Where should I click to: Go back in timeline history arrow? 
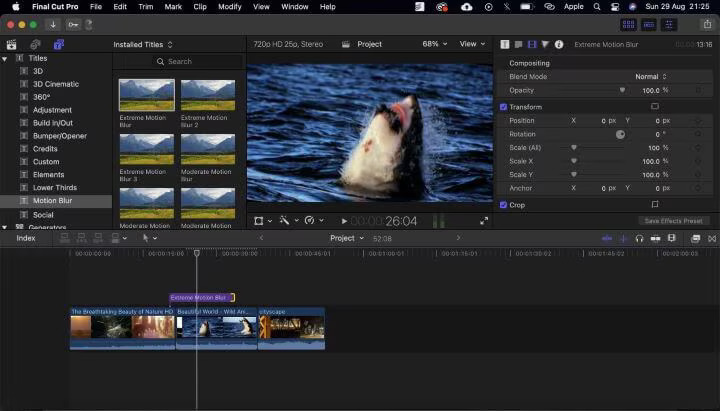click(261, 238)
